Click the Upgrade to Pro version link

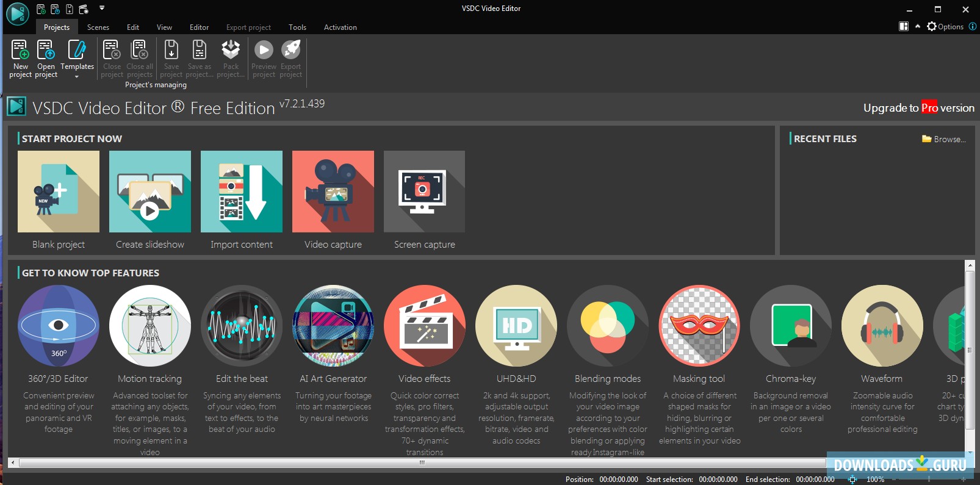(919, 108)
